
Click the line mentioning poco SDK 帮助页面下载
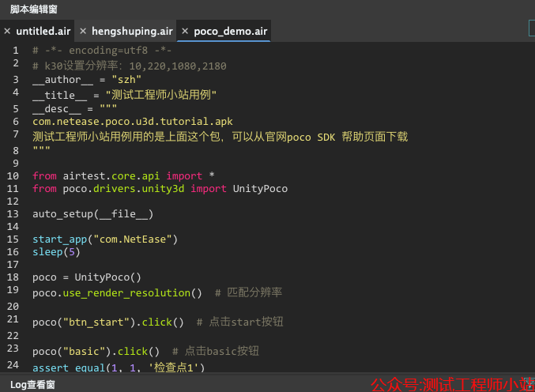point(220,137)
